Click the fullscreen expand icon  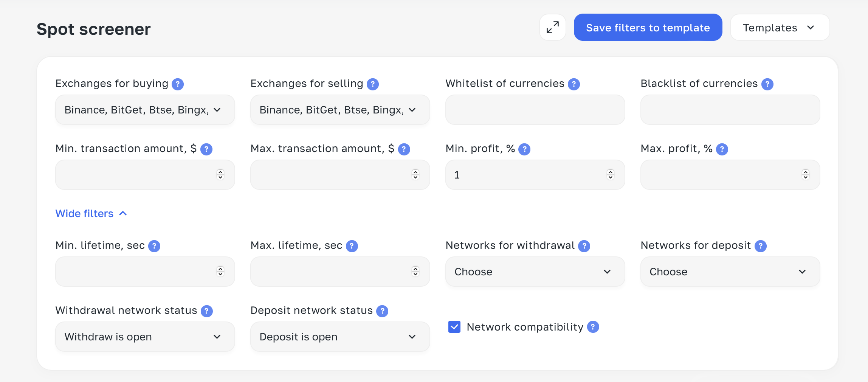[x=552, y=28]
